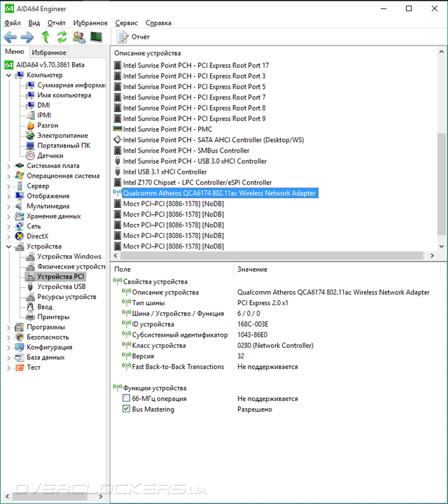Expand the Хранение данных node
448x504 pixels.
(8, 216)
